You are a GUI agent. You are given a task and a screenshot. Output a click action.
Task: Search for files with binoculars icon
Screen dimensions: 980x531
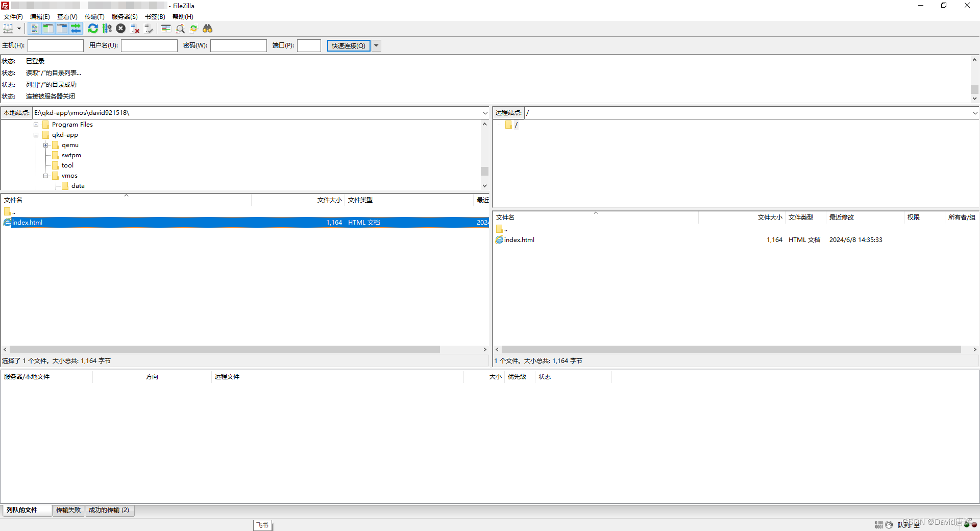207,29
